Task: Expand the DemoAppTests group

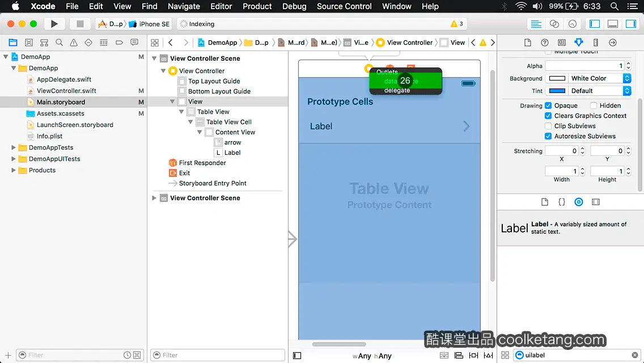Action: pyautogui.click(x=13, y=147)
